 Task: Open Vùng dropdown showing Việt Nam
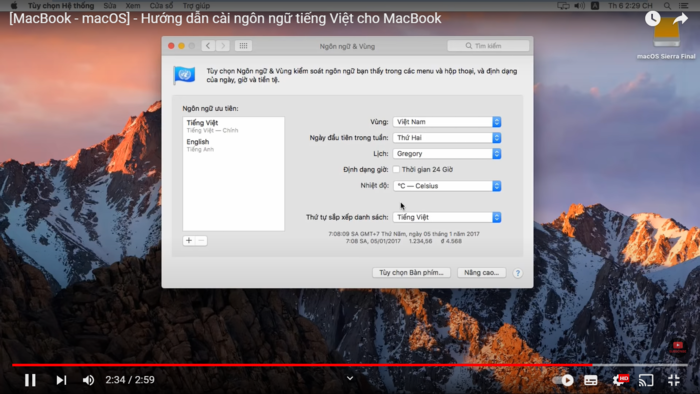447,122
